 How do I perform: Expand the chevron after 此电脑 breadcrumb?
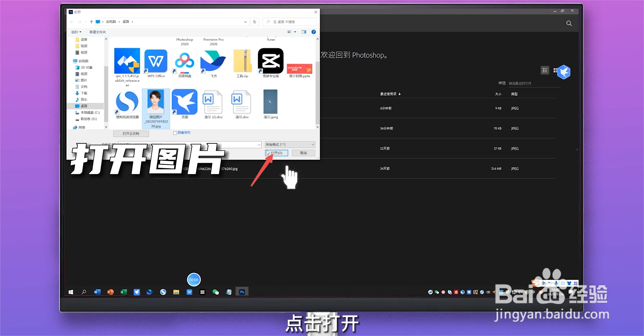(x=119, y=22)
